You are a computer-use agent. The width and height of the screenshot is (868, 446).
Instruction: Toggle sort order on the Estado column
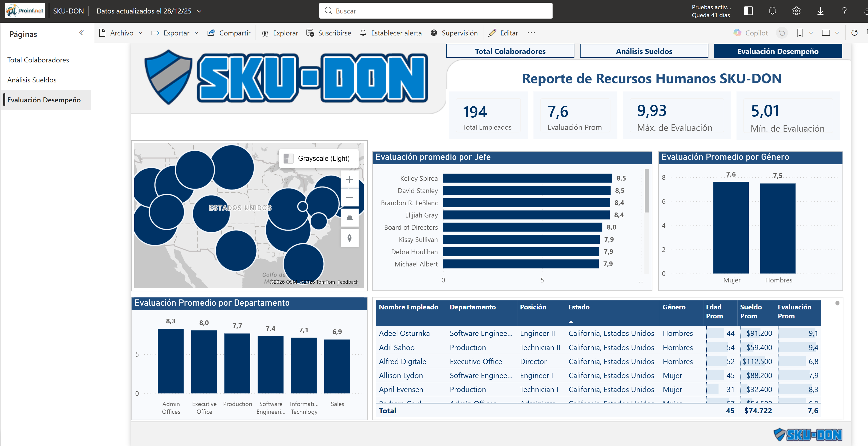tap(579, 307)
